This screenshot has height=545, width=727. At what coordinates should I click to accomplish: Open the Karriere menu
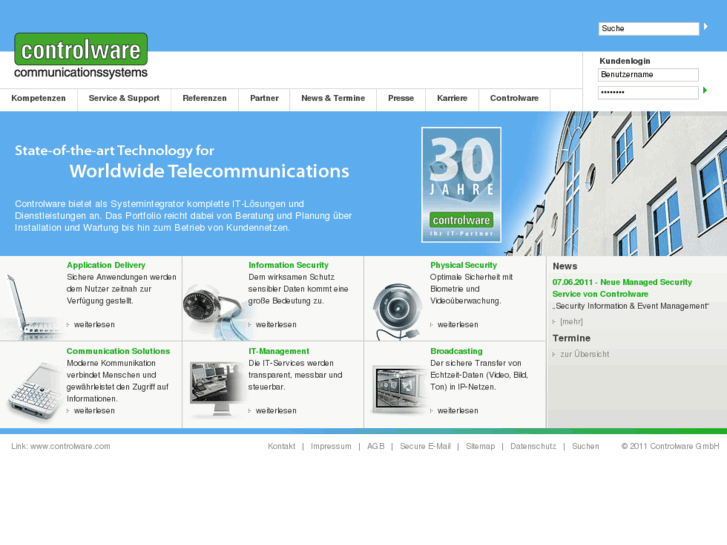point(452,98)
